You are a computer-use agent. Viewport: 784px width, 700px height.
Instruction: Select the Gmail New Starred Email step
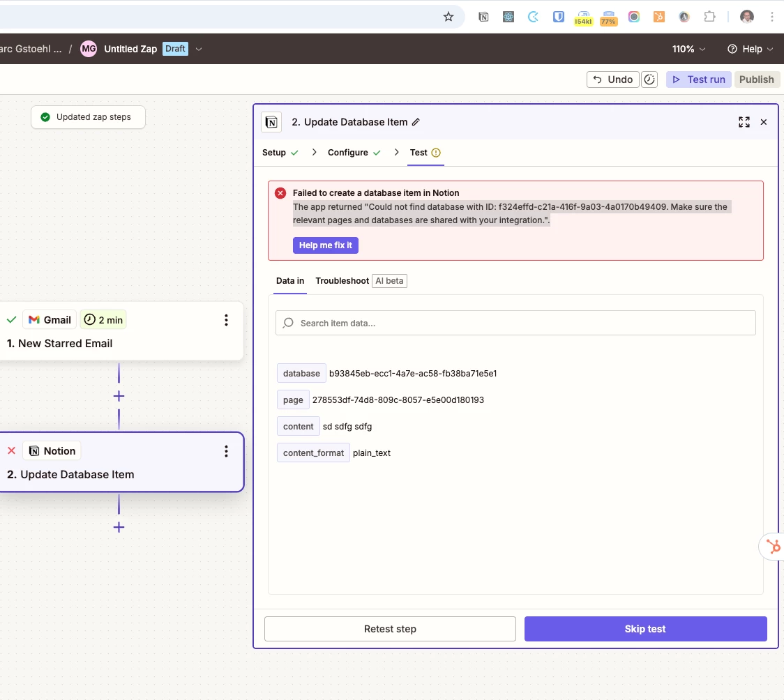pos(121,330)
